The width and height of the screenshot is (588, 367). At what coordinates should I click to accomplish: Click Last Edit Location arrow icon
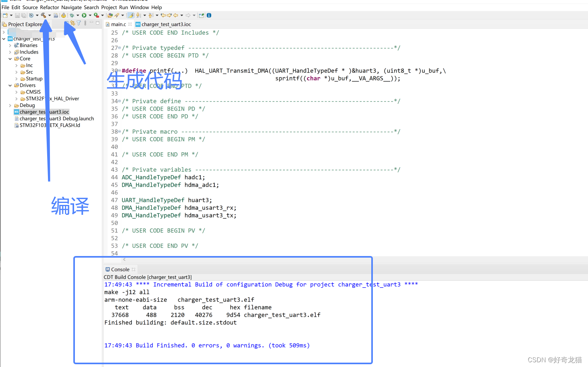coord(163,15)
